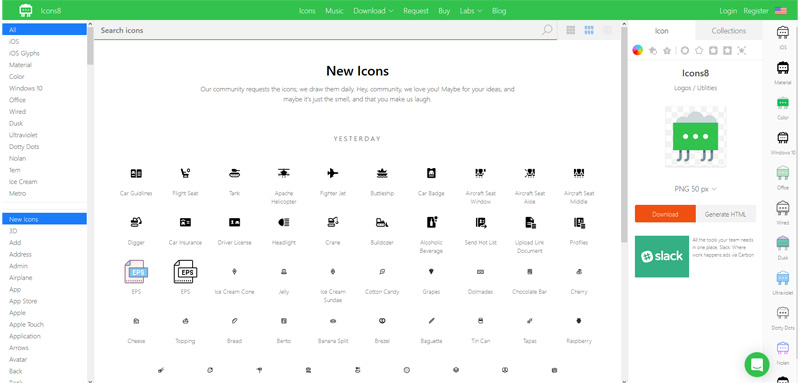Select the Send Hot List icon
800x383 pixels.
[480, 222]
